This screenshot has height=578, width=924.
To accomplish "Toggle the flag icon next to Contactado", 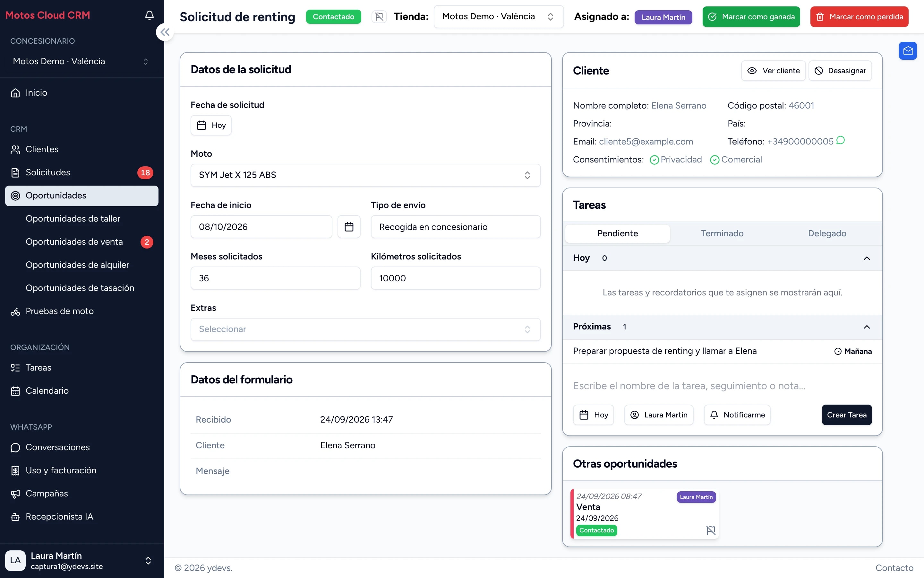I will [x=379, y=16].
